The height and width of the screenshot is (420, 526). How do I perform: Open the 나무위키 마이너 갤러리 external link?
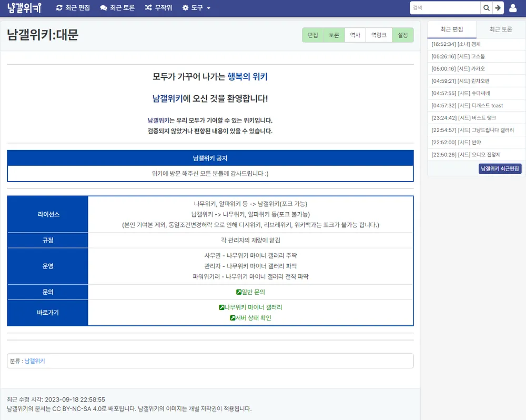[250, 307]
